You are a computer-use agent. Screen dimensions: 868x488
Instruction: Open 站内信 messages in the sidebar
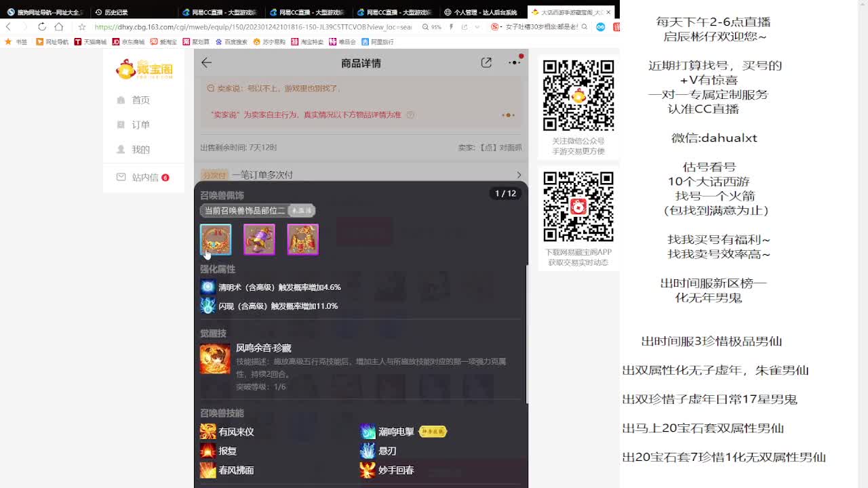click(143, 177)
